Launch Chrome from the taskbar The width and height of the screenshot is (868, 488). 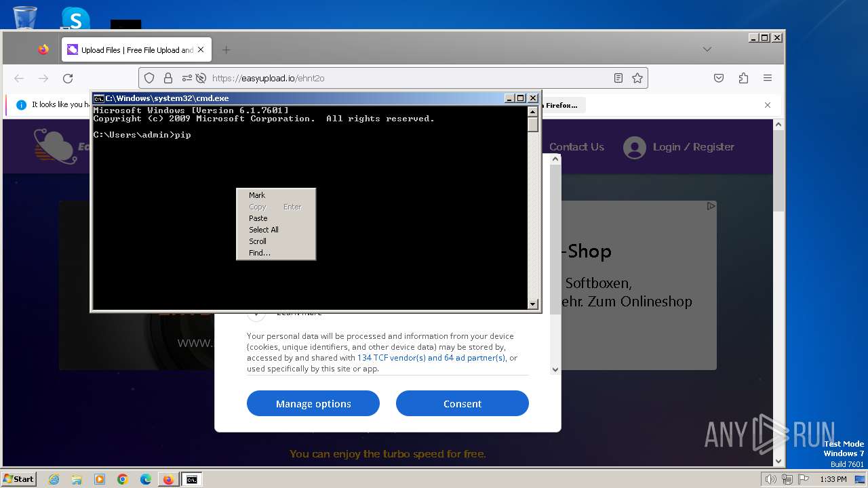[x=123, y=479]
